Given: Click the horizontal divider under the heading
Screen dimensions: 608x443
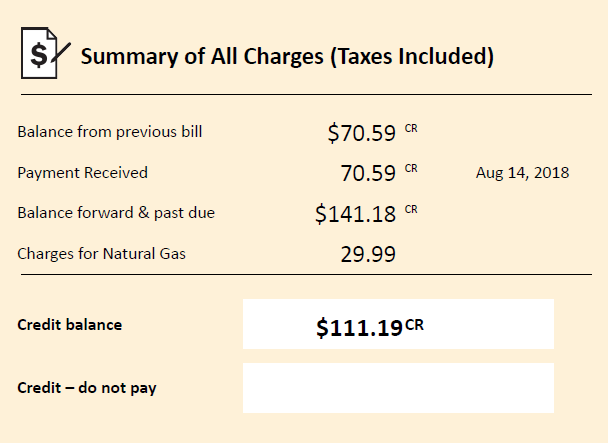Looking at the screenshot, I should (306, 94).
